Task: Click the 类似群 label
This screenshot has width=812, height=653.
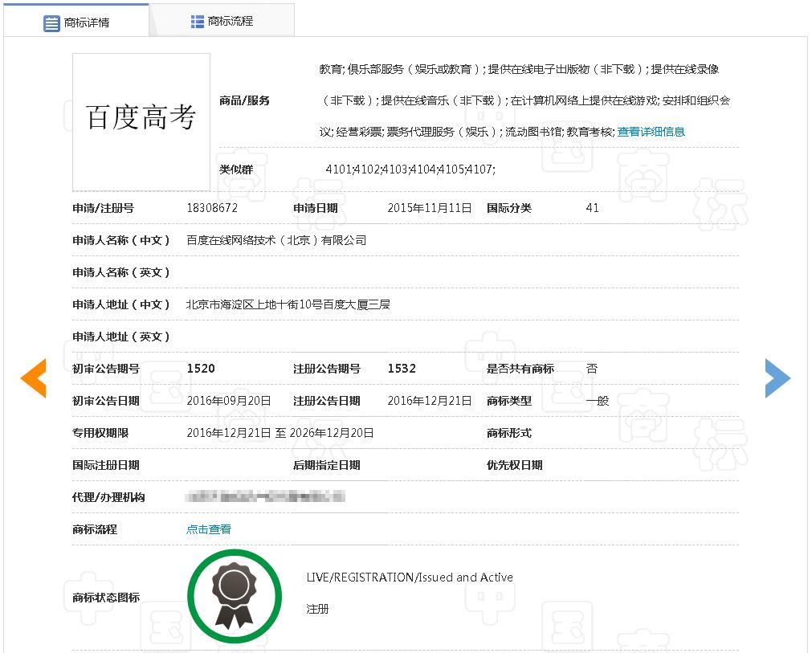Action: click(x=236, y=169)
